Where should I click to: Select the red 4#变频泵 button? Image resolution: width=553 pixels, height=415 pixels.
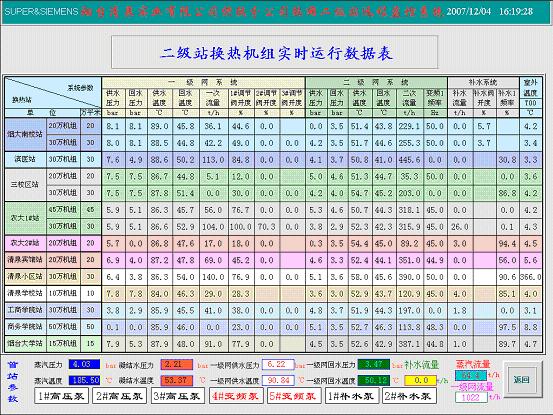click(236, 396)
